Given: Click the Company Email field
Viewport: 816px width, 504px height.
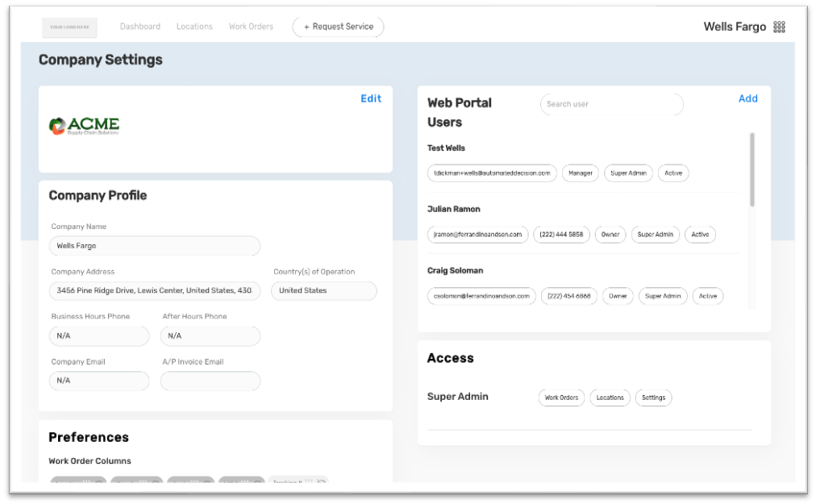Looking at the screenshot, I should [x=99, y=381].
